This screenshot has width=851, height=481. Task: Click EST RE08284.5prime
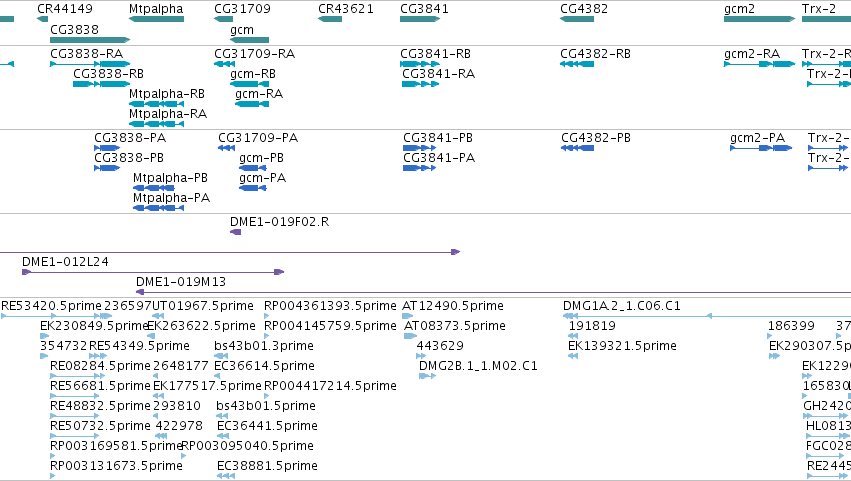click(100, 366)
